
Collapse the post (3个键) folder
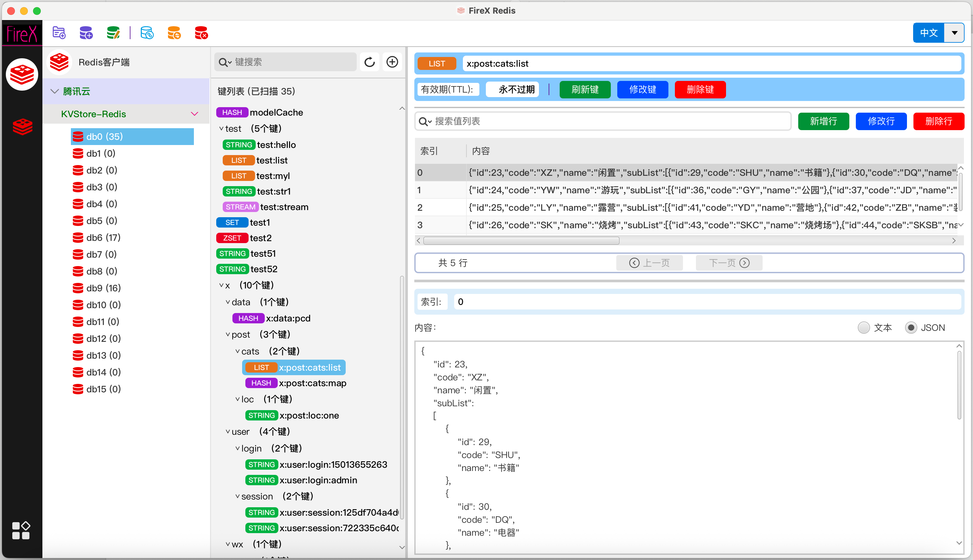[228, 334]
